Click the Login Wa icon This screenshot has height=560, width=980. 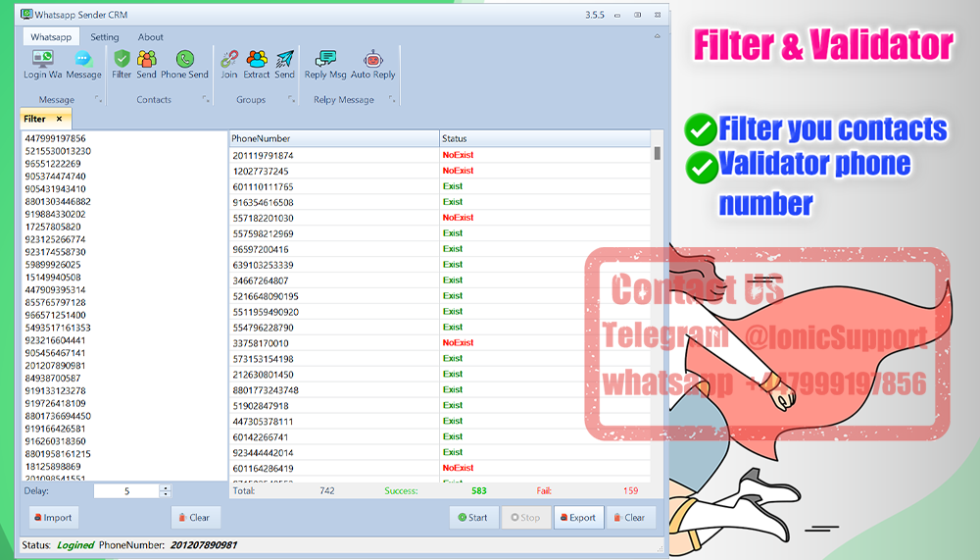tap(42, 65)
